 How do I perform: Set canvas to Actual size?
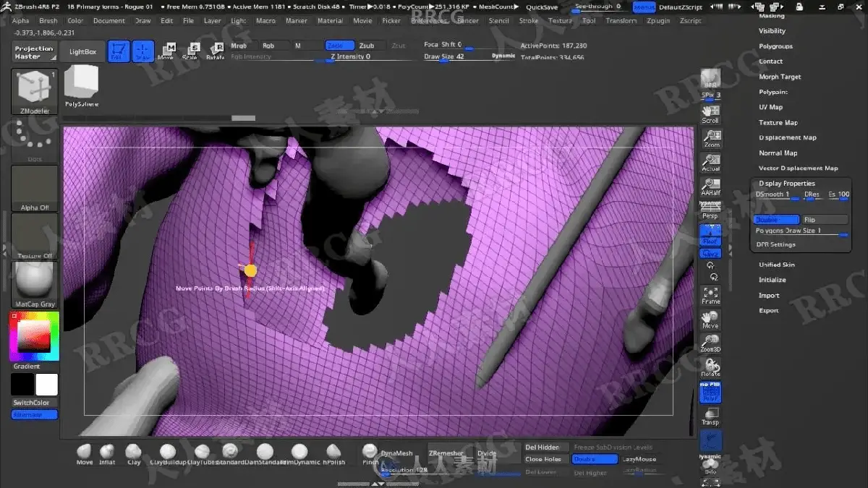coord(711,163)
